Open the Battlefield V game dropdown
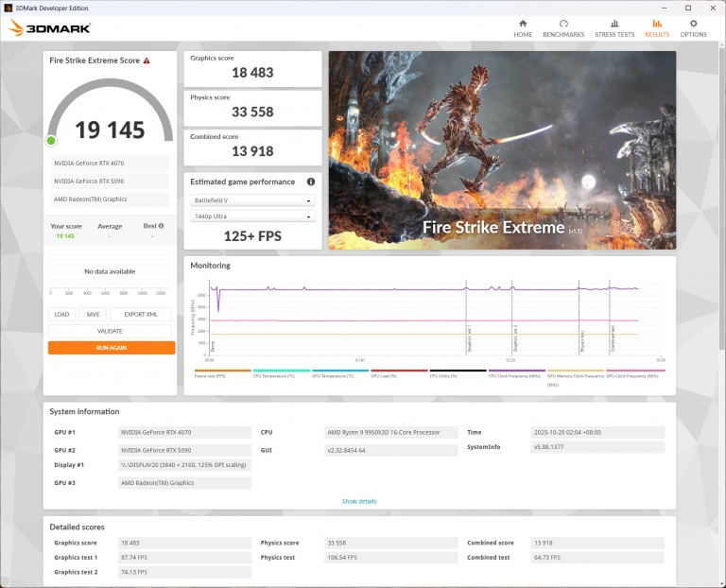 [x=252, y=200]
